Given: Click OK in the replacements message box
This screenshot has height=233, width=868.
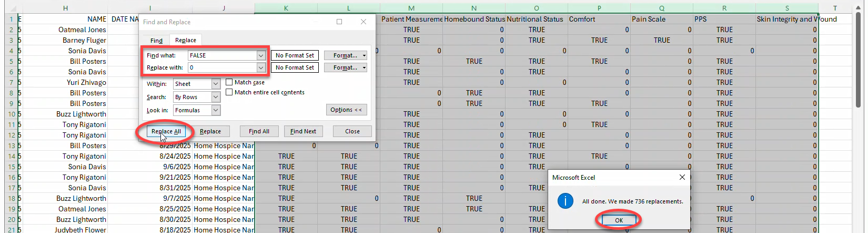Looking at the screenshot, I should [x=619, y=220].
